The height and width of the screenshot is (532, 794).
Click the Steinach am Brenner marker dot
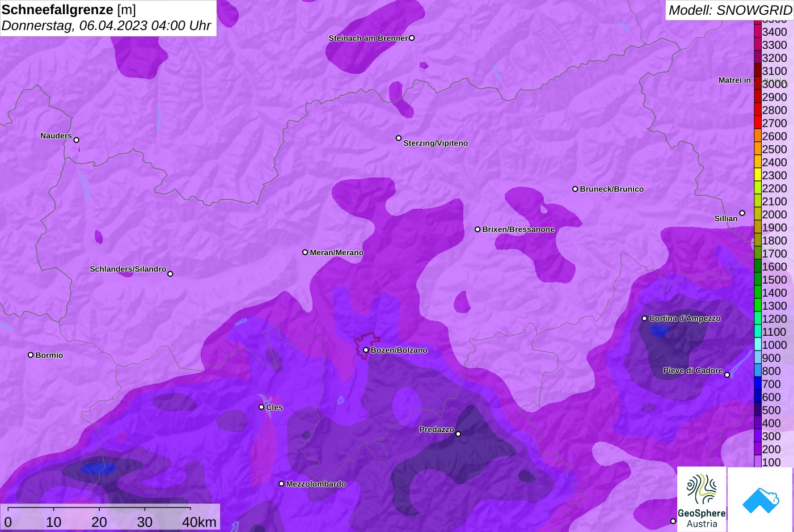(412, 38)
